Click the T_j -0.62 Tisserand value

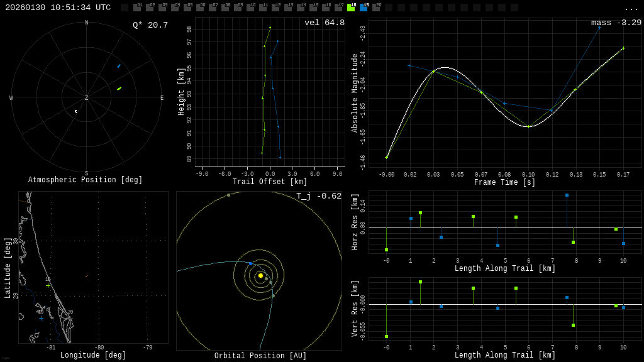tap(319, 197)
